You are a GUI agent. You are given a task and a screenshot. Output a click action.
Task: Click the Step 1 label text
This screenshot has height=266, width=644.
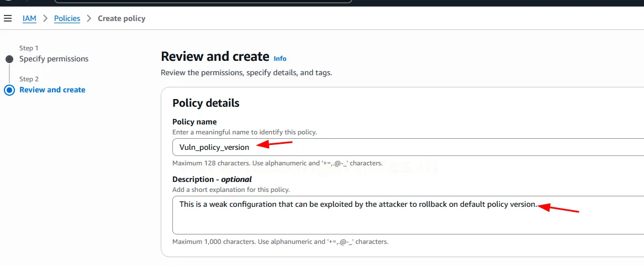[29, 48]
